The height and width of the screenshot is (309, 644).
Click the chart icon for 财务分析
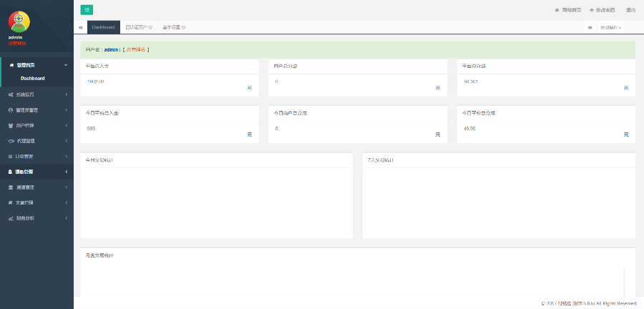[x=11, y=218]
